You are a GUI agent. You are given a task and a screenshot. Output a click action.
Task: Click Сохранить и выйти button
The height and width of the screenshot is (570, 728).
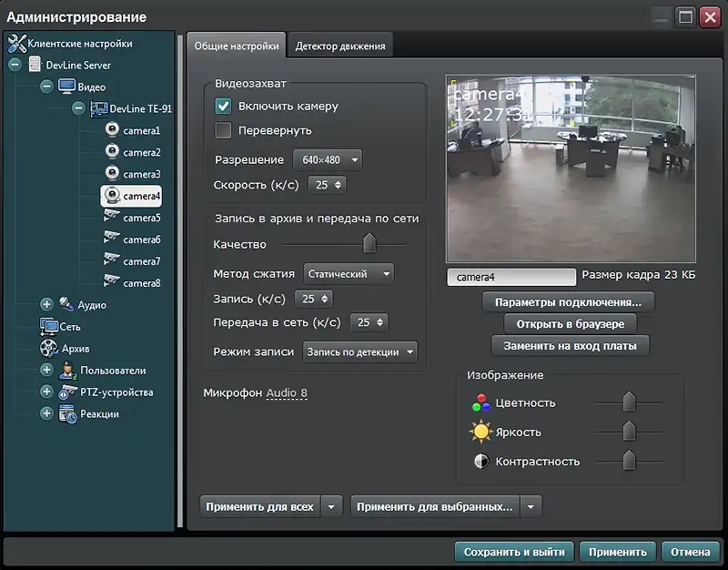tap(514, 552)
